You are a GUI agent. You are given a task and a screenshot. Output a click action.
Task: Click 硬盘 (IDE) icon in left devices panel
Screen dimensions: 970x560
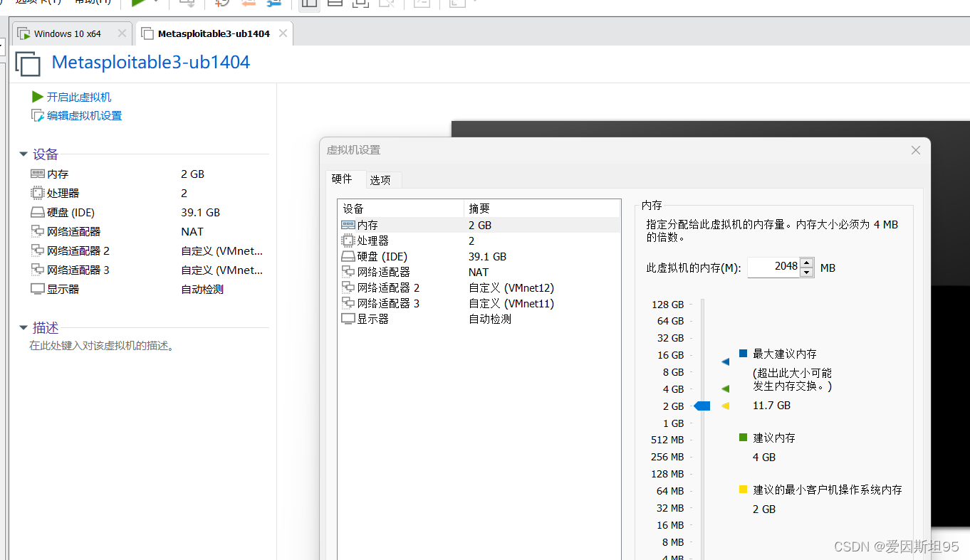coord(38,212)
